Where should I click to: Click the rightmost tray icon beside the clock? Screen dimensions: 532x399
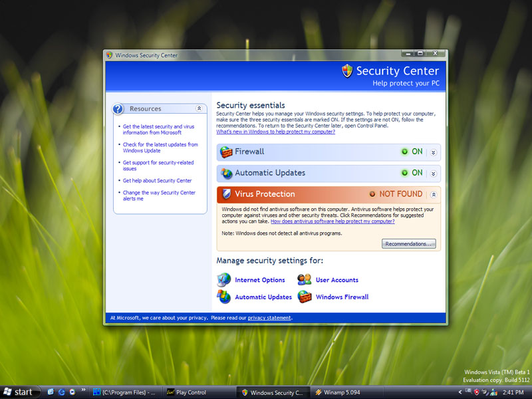[x=493, y=392]
